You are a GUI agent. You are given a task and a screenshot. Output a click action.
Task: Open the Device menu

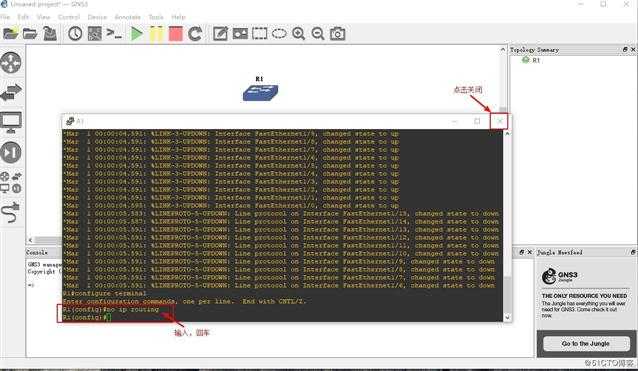click(97, 17)
